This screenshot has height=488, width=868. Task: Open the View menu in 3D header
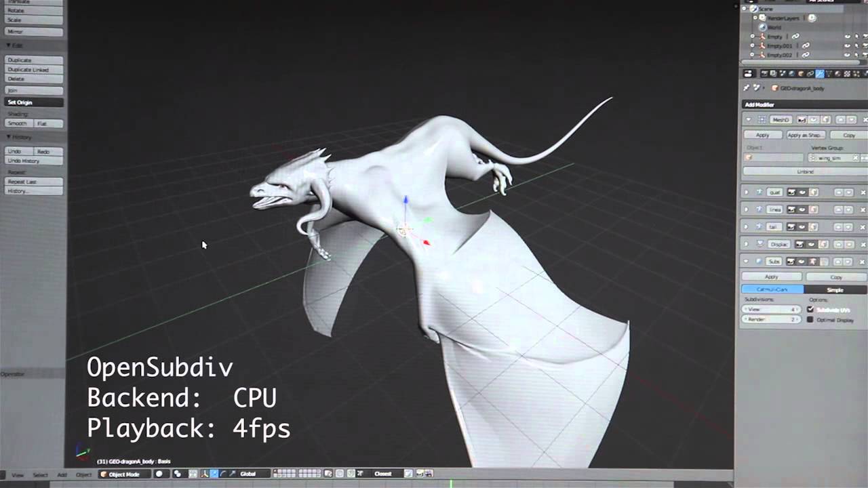point(18,475)
